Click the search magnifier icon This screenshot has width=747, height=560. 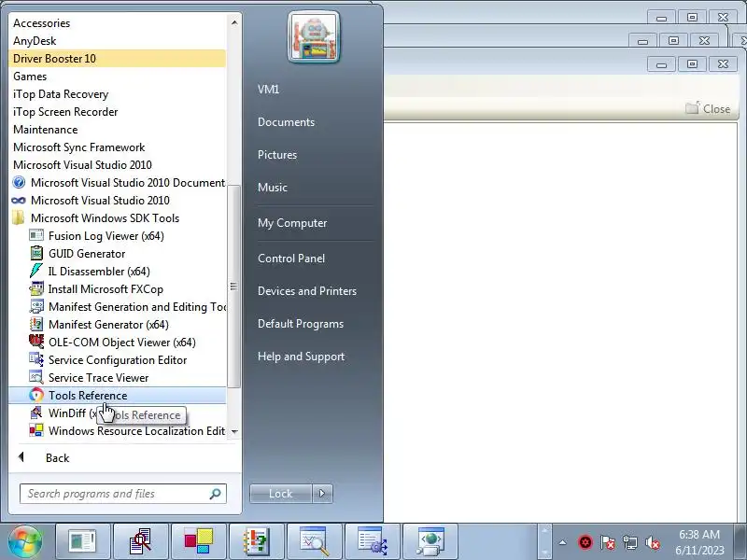pyautogui.click(x=215, y=494)
